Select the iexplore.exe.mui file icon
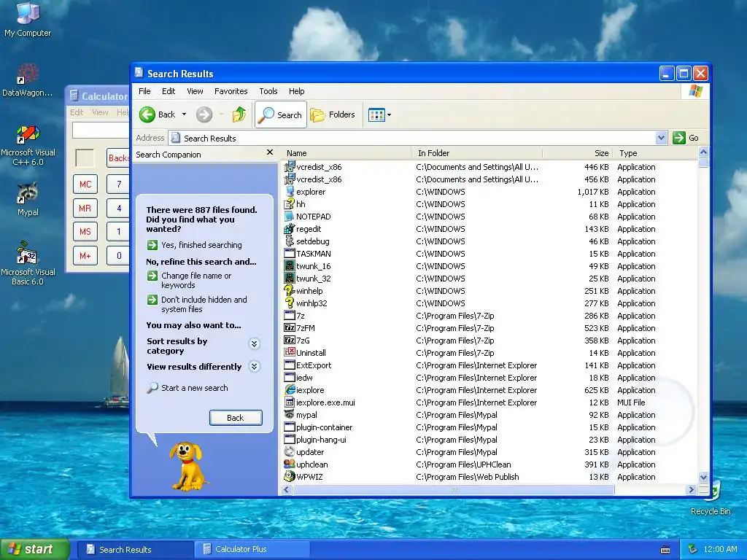 (x=289, y=402)
